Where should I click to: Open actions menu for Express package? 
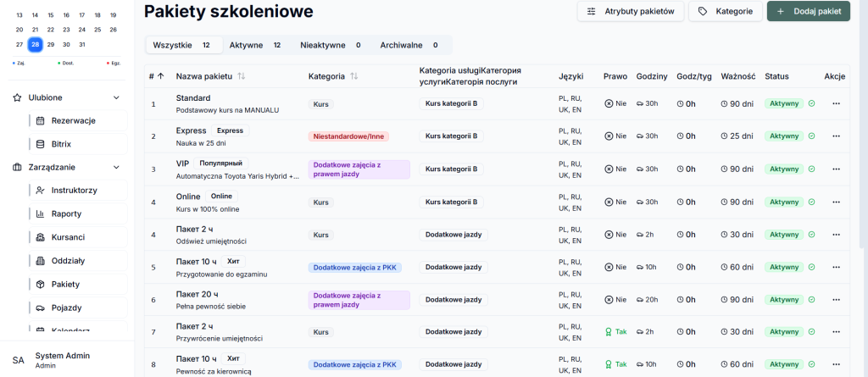click(x=836, y=136)
